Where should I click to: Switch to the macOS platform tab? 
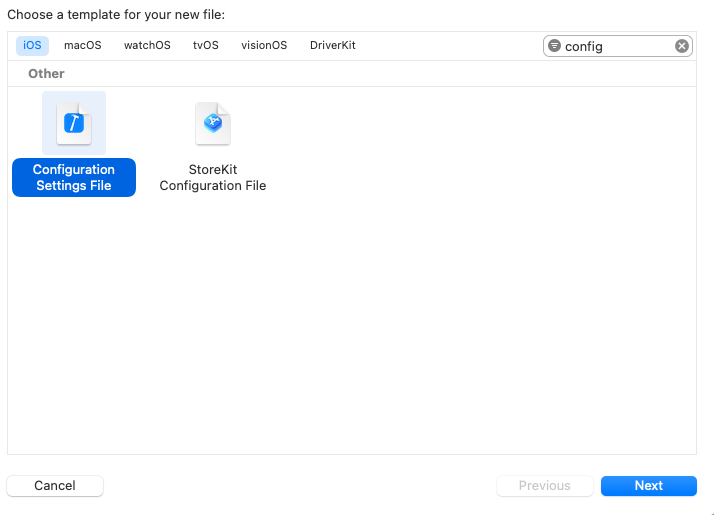coord(82,46)
